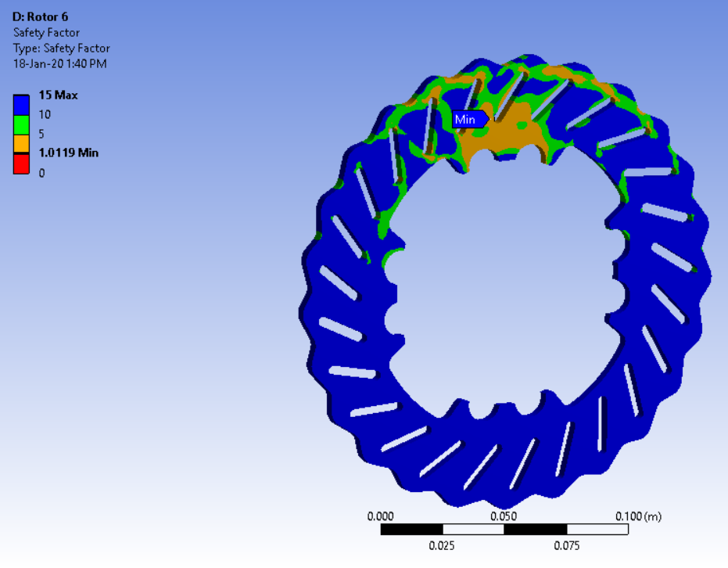Click the legend value '10'

pyautogui.click(x=45, y=115)
